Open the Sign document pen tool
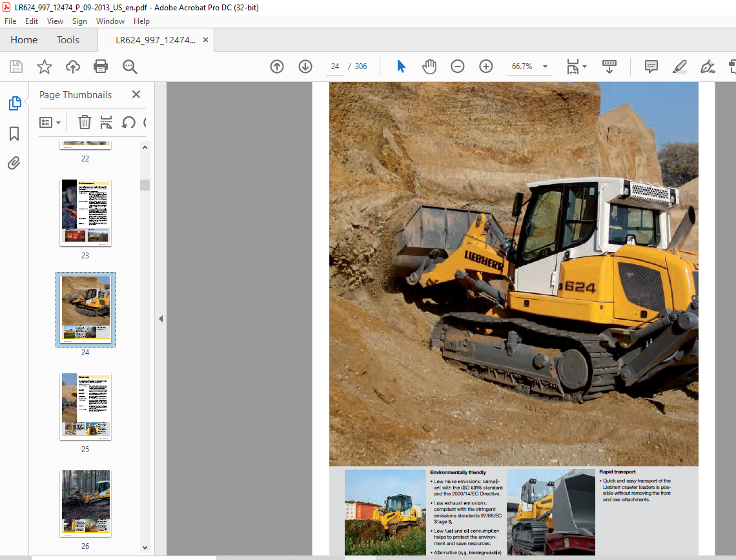The height and width of the screenshot is (560, 736). click(708, 67)
